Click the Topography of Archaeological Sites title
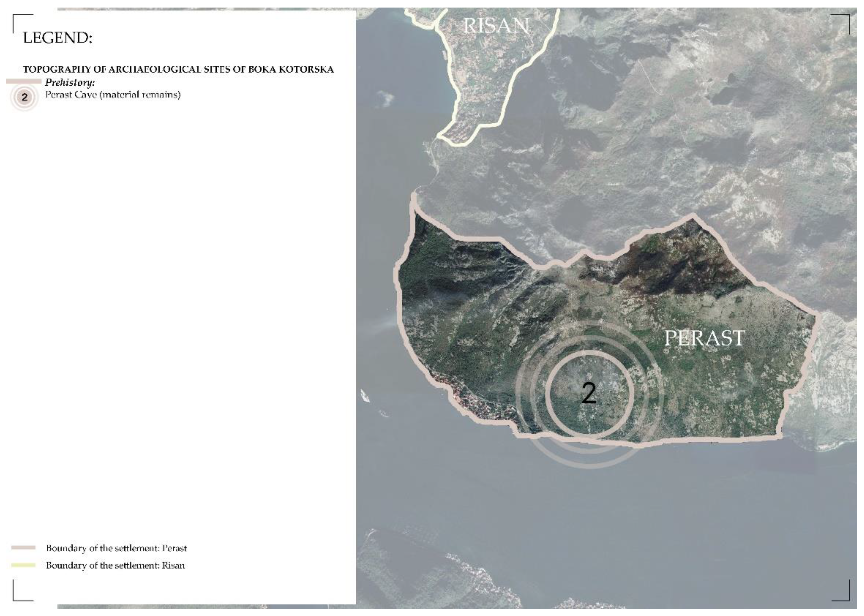 [x=178, y=69]
